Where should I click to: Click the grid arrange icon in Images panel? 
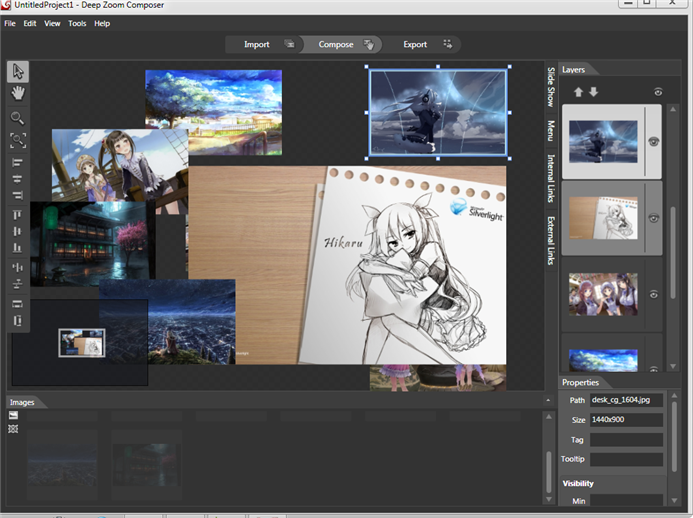pos(13,429)
